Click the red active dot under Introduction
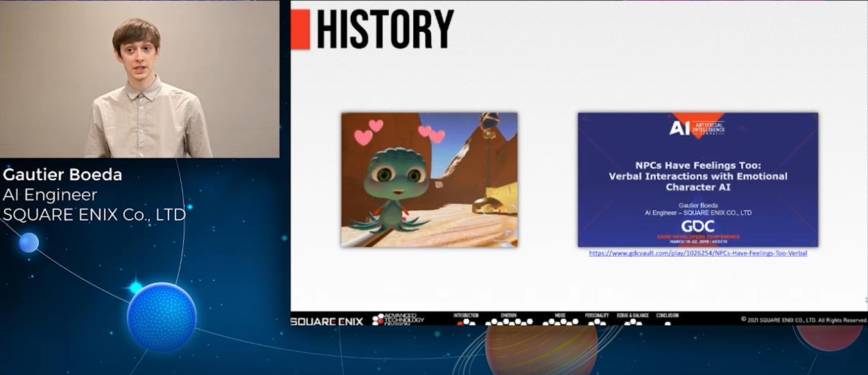The height and width of the screenshot is (375, 868). pos(460,323)
